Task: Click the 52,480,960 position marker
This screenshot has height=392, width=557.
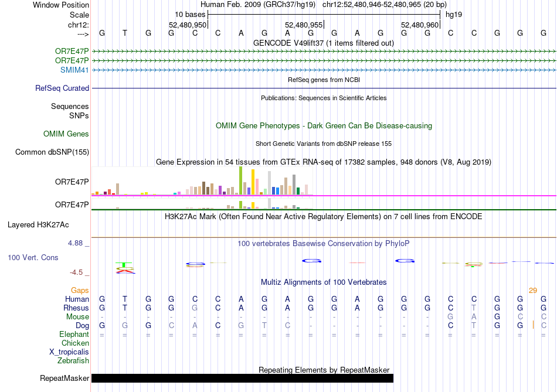Action: (x=420, y=25)
